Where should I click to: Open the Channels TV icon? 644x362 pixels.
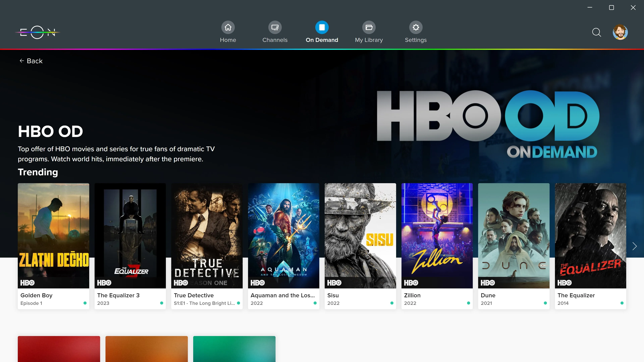click(275, 27)
